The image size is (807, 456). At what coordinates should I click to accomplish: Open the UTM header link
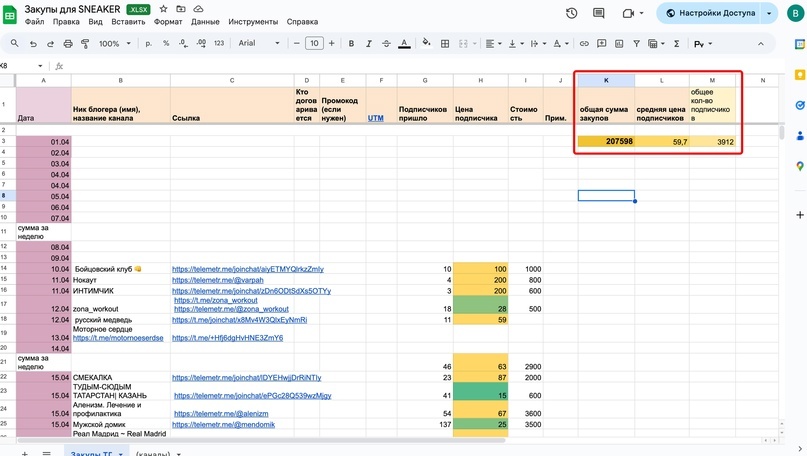point(376,118)
